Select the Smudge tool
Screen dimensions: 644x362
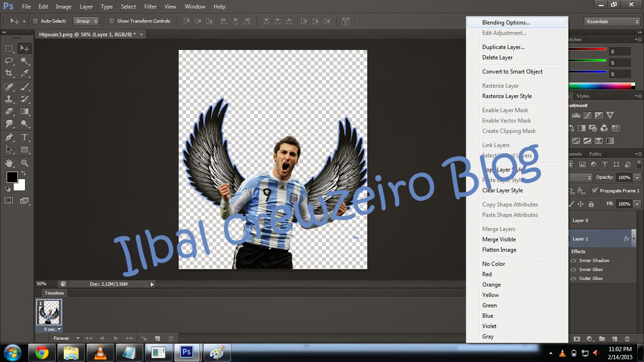[x=9, y=124]
